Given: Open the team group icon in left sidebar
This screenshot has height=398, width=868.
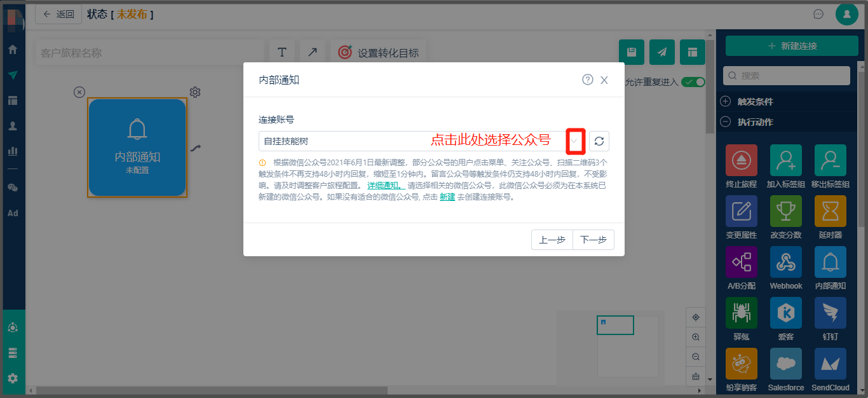Looking at the screenshot, I should click(13, 327).
